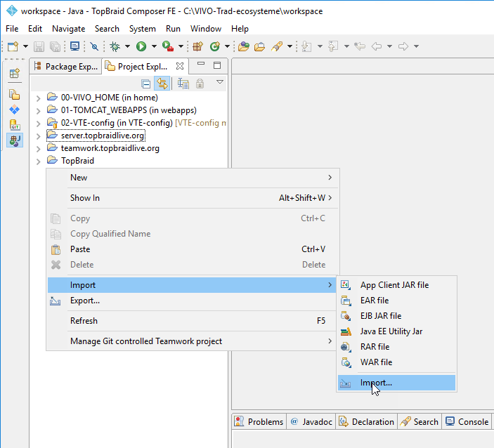
Task: Choose Export... from context menu
Action: [192, 301]
